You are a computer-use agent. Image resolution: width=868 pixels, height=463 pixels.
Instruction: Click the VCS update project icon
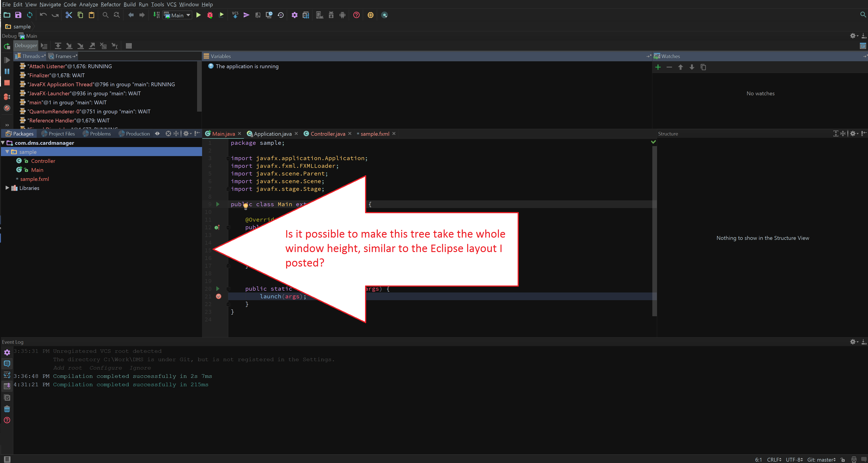[x=235, y=15]
